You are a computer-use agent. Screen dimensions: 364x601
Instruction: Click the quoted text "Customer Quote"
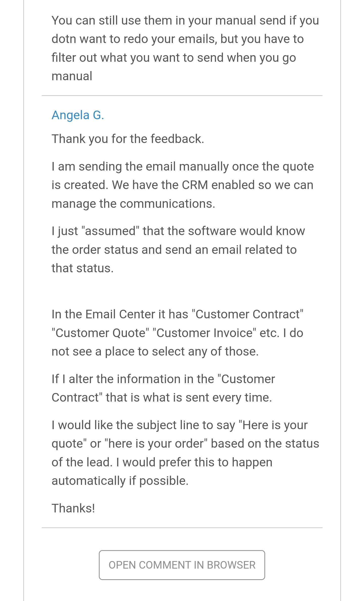(100, 333)
